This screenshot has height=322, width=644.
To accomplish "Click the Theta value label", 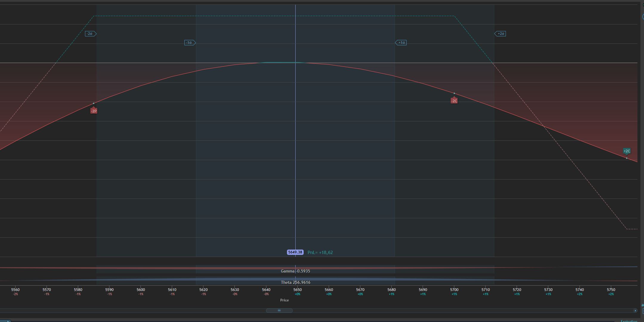I will click(x=295, y=282).
